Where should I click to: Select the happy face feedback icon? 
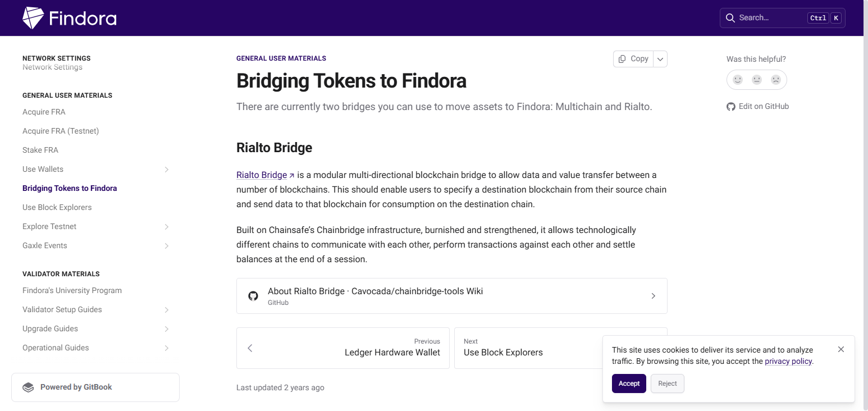pos(738,80)
